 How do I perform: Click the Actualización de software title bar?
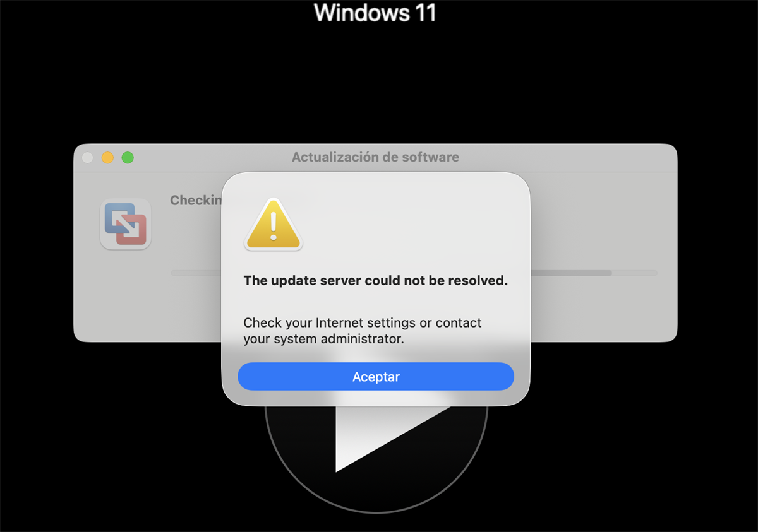[375, 157]
